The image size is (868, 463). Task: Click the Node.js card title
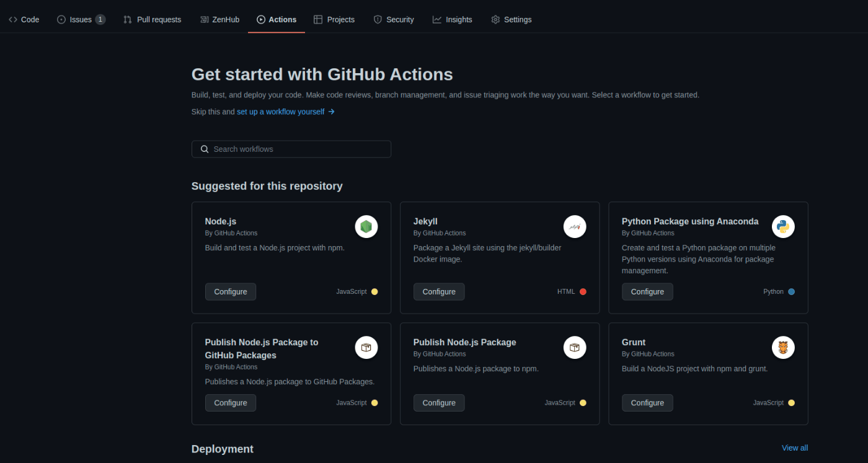221,221
